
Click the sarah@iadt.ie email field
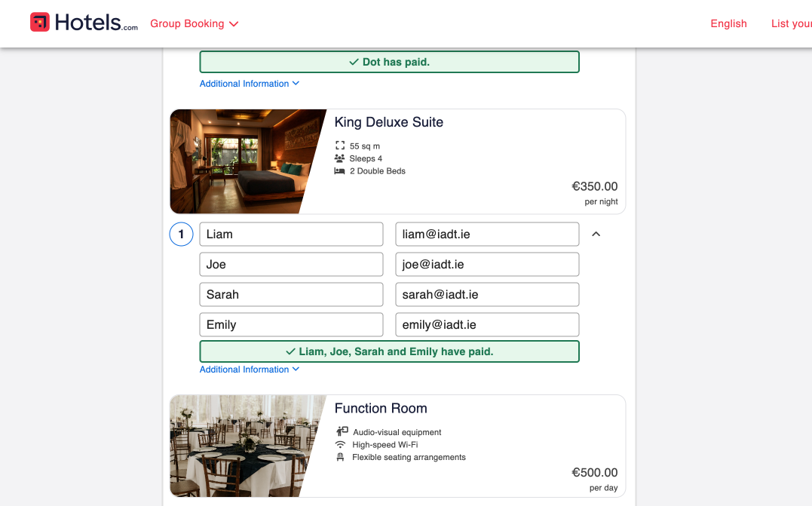click(x=487, y=295)
